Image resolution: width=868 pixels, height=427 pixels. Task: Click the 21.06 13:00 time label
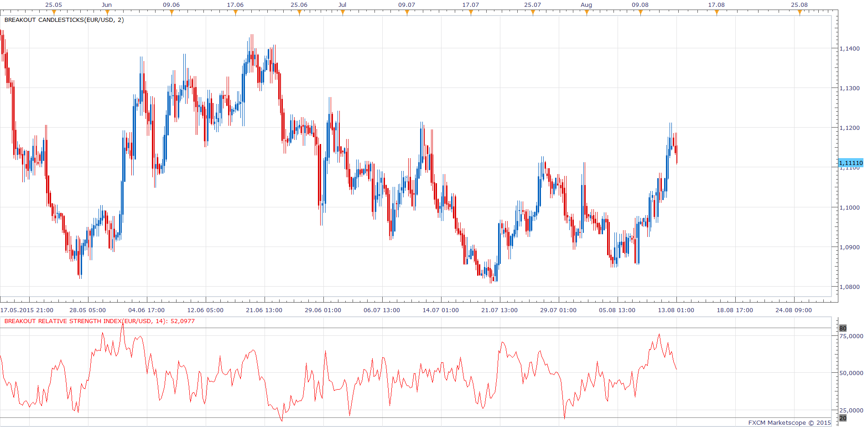click(264, 310)
